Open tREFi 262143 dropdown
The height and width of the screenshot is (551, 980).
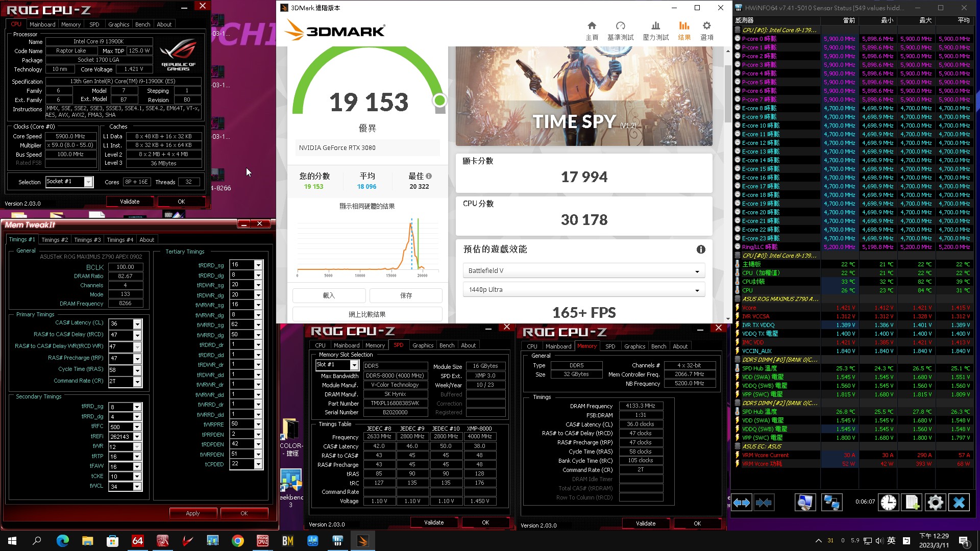137,436
